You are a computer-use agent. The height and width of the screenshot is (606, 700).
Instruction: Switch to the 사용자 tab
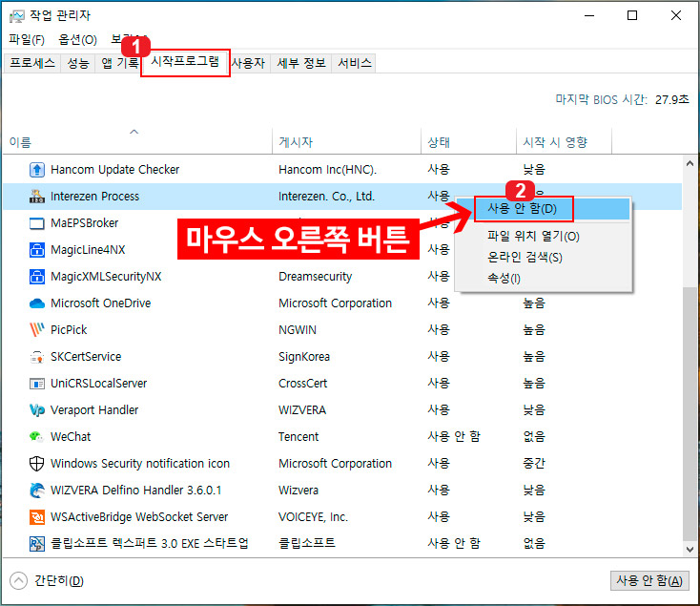pyautogui.click(x=248, y=63)
